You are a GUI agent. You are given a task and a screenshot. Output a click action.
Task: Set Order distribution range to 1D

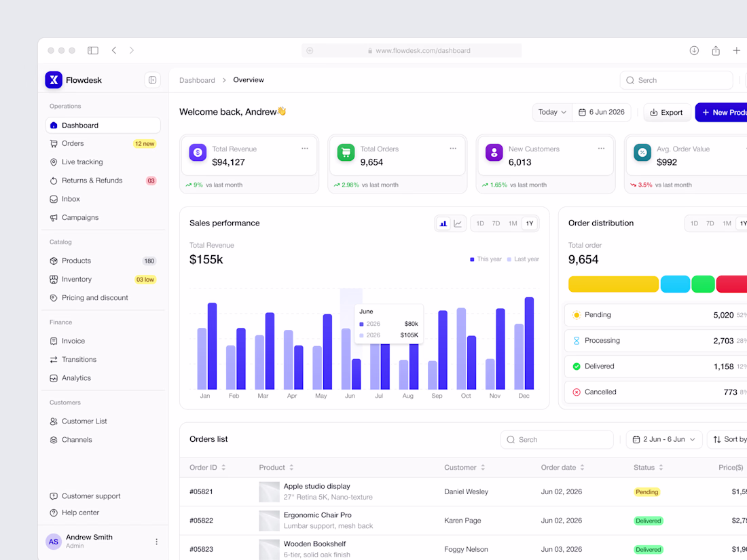click(694, 223)
